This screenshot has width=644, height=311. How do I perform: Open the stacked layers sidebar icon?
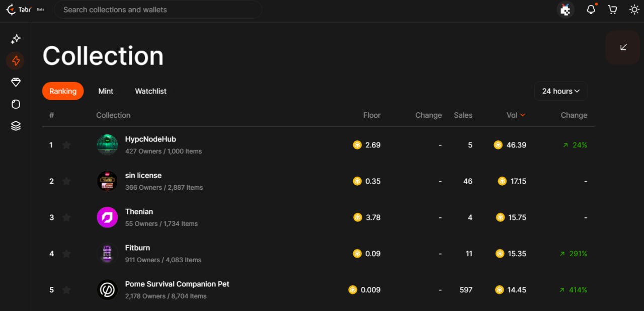[x=16, y=126]
